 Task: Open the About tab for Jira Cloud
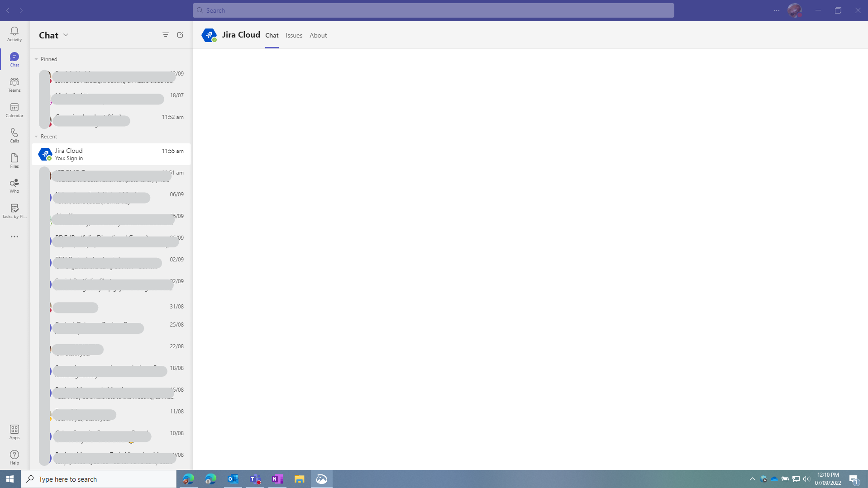[x=318, y=35]
